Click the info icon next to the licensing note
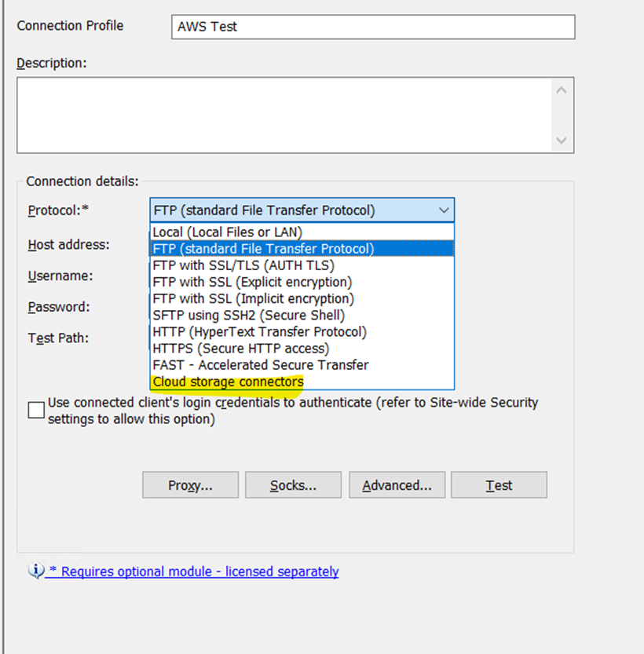 [x=35, y=571]
